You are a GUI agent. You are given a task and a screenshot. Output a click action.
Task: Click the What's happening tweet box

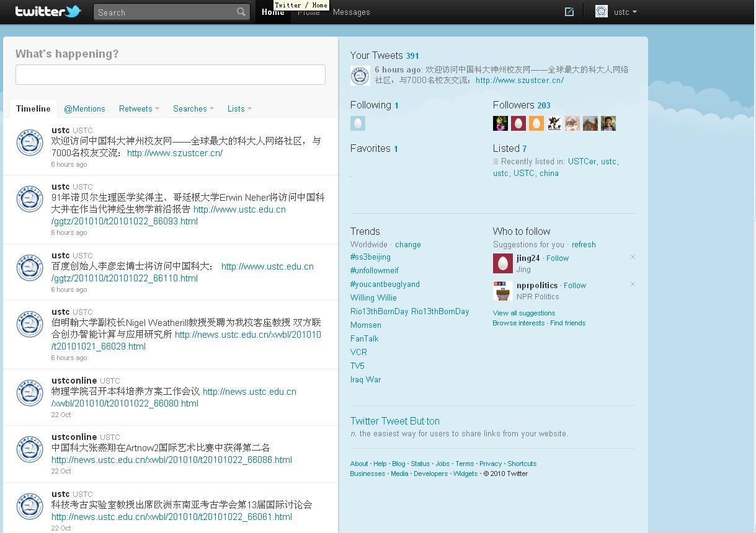click(x=170, y=74)
